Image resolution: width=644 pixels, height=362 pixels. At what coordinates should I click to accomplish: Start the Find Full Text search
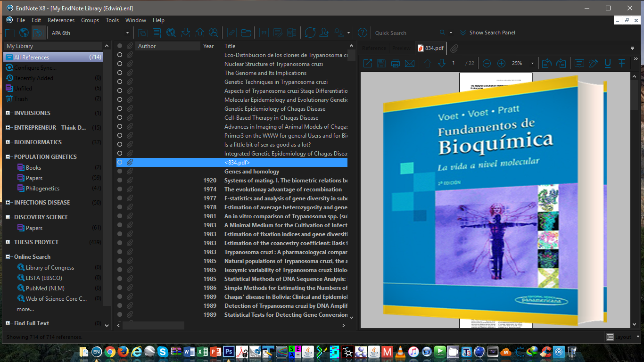point(213,33)
